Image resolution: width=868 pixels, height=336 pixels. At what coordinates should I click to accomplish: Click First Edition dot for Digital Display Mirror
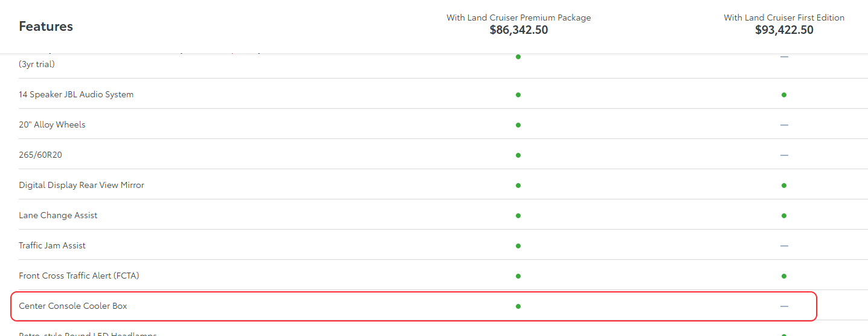click(x=784, y=186)
